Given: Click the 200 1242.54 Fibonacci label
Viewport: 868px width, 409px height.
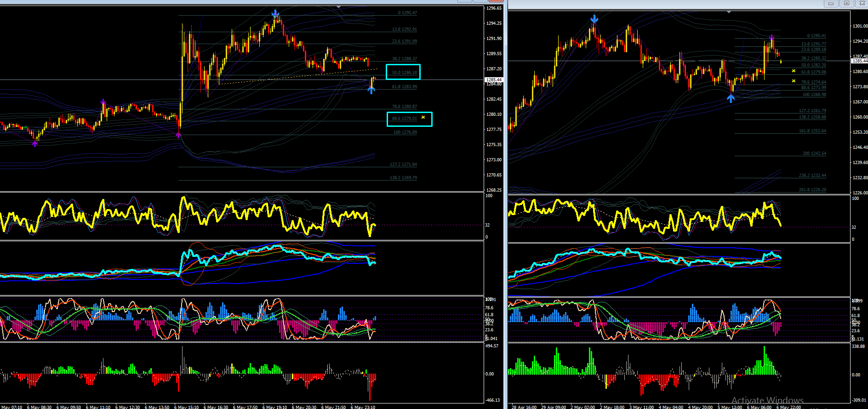Looking at the screenshot, I should coord(814,153).
